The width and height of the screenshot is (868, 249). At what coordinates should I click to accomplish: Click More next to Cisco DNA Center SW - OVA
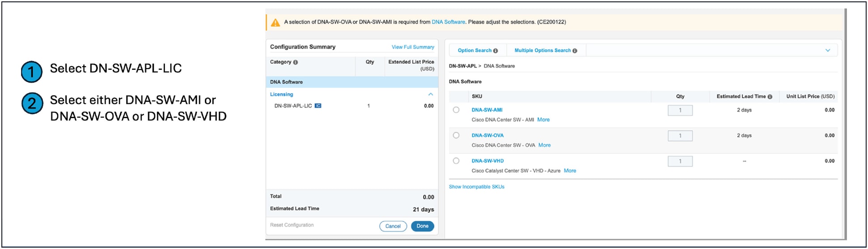pos(544,145)
